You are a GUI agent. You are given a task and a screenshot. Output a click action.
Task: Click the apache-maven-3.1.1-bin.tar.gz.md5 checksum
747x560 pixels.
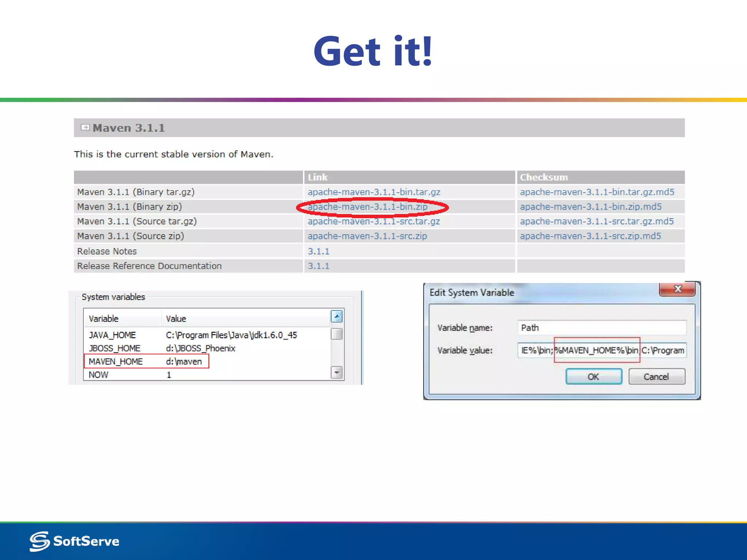(x=597, y=192)
